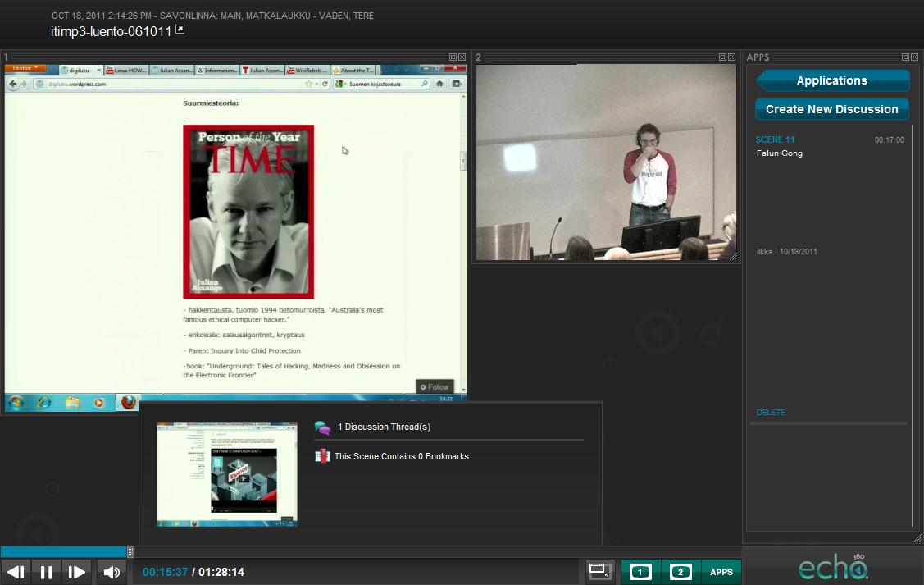The image size is (924, 585).
Task: Pause the lecture playback
Action: click(47, 572)
